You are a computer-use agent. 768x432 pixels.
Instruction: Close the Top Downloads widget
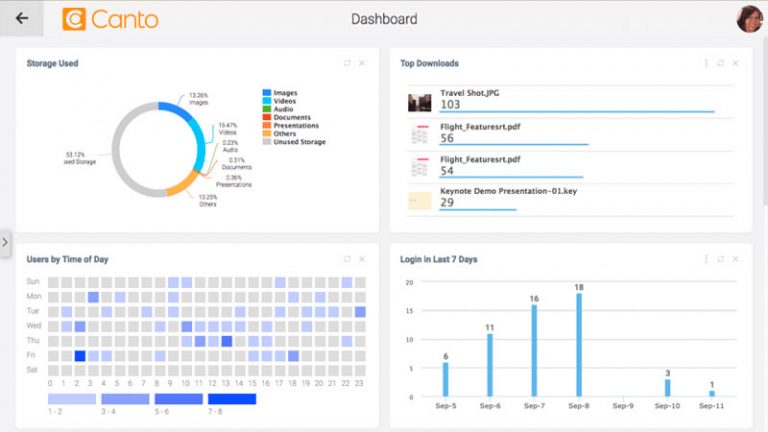click(735, 63)
